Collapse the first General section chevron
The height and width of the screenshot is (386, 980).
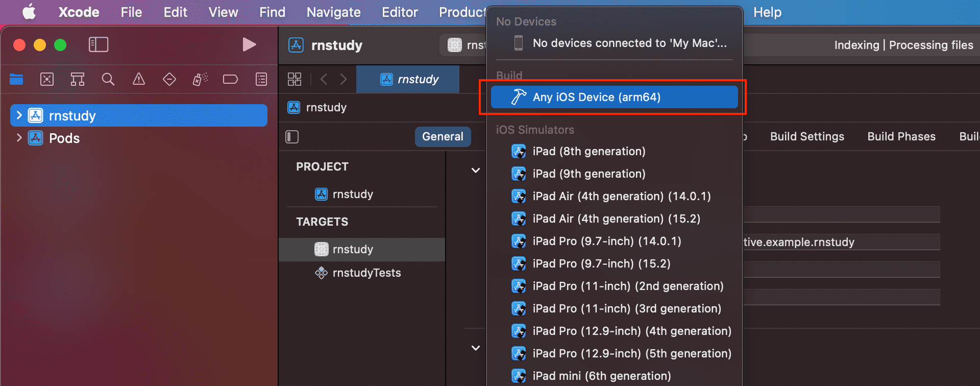476,170
